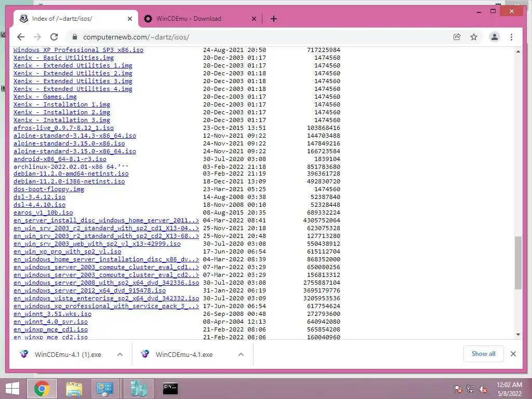Image resolution: width=532 pixels, height=399 pixels.
Task: Click the forward navigation arrow
Action: [x=37, y=37]
